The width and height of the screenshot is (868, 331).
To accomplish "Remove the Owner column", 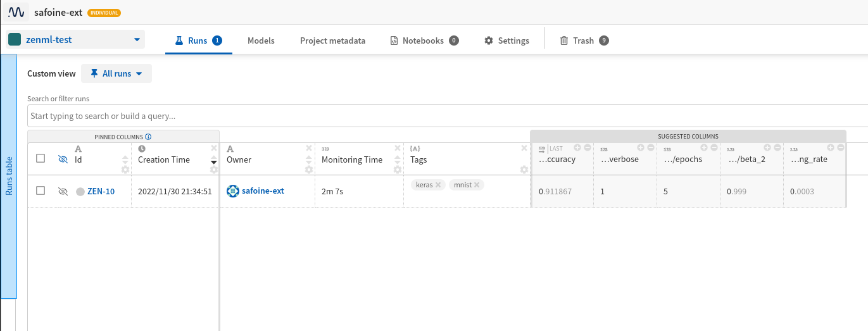I will 309,149.
